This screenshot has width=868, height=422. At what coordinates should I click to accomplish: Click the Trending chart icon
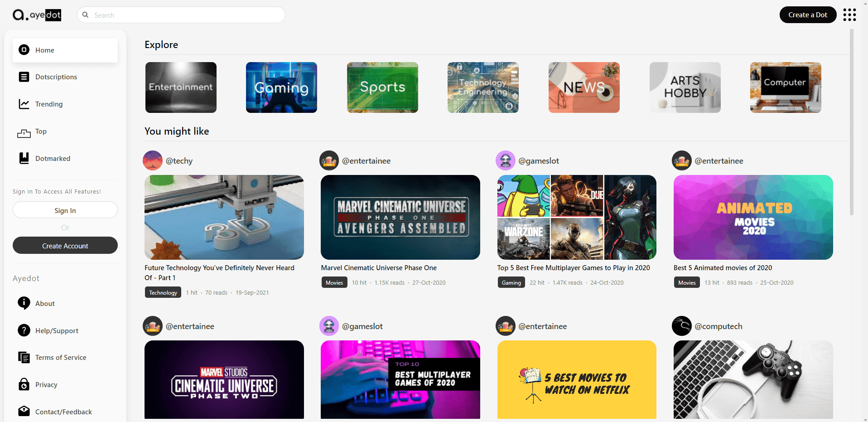[24, 104]
